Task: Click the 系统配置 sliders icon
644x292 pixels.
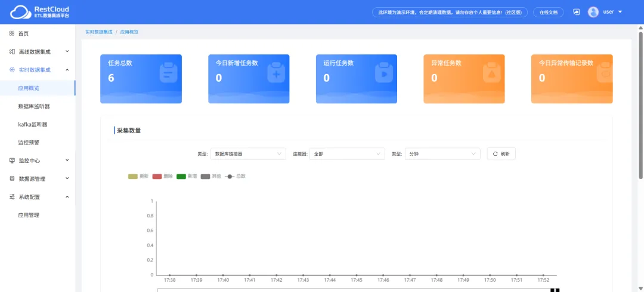Action: pos(12,197)
